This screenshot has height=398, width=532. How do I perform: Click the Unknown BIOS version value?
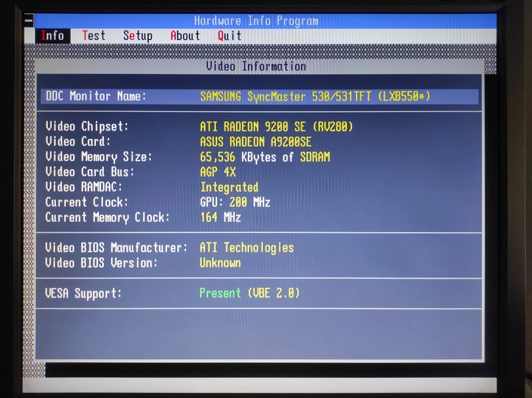pyautogui.click(x=220, y=262)
